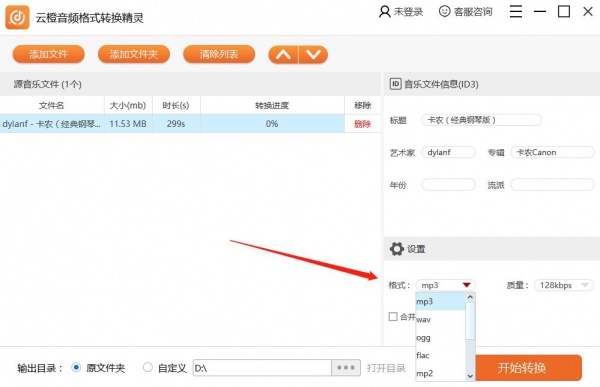600x387 pixels.
Task: Click the empty 年份 year field
Action: [448, 185]
